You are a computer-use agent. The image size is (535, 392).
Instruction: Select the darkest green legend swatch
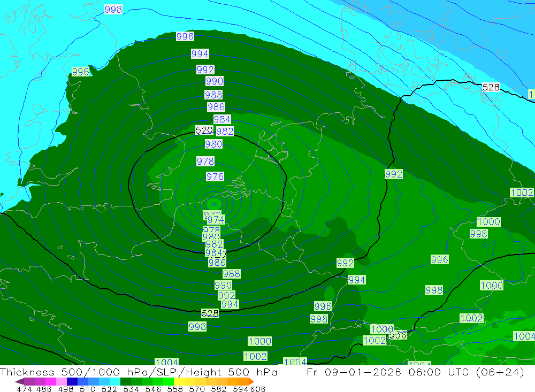tap(126, 381)
